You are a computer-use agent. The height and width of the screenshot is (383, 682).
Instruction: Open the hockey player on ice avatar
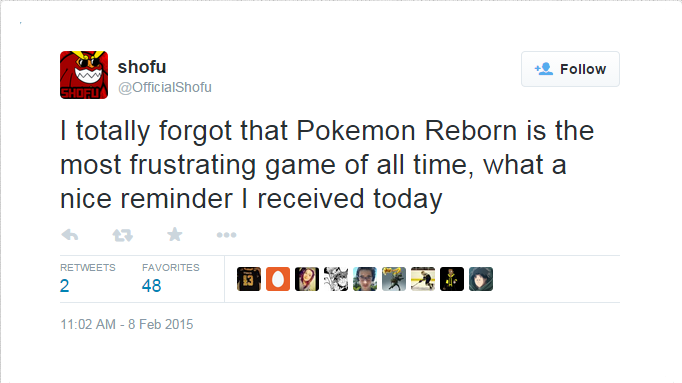coord(423,279)
